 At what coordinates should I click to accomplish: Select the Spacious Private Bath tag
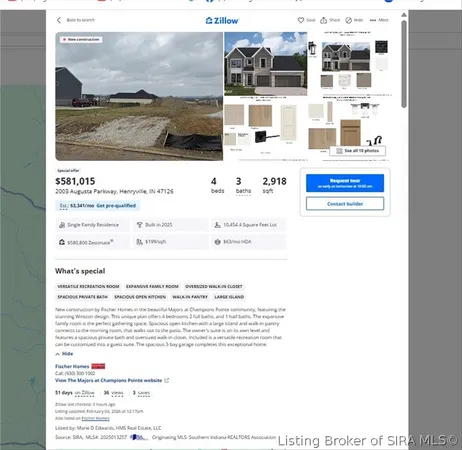click(x=82, y=297)
